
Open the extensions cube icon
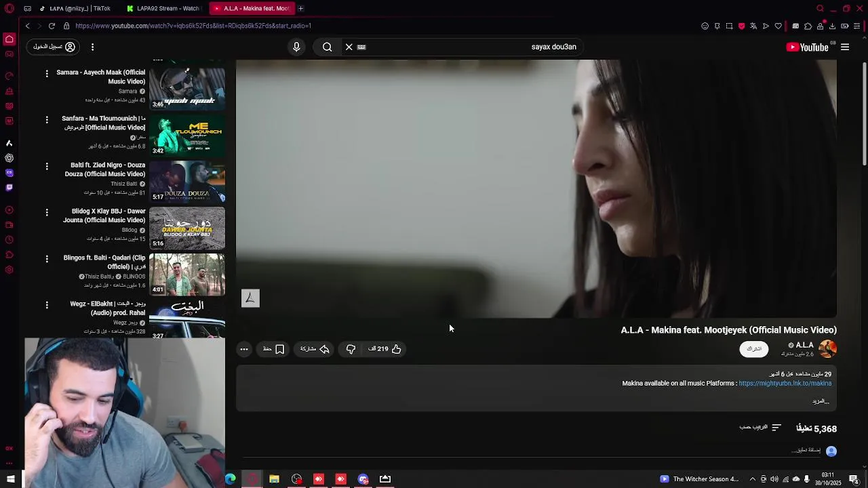tap(808, 26)
